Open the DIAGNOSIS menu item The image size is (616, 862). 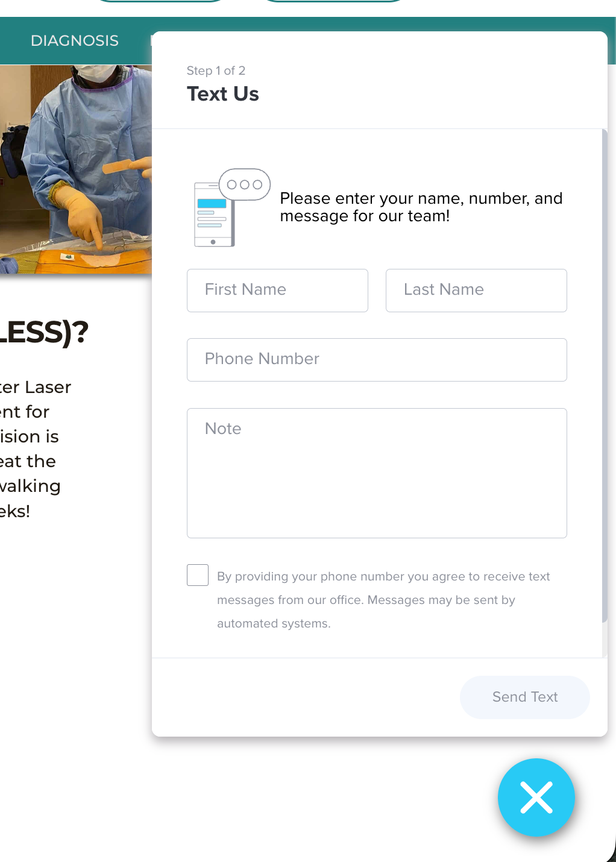(75, 40)
